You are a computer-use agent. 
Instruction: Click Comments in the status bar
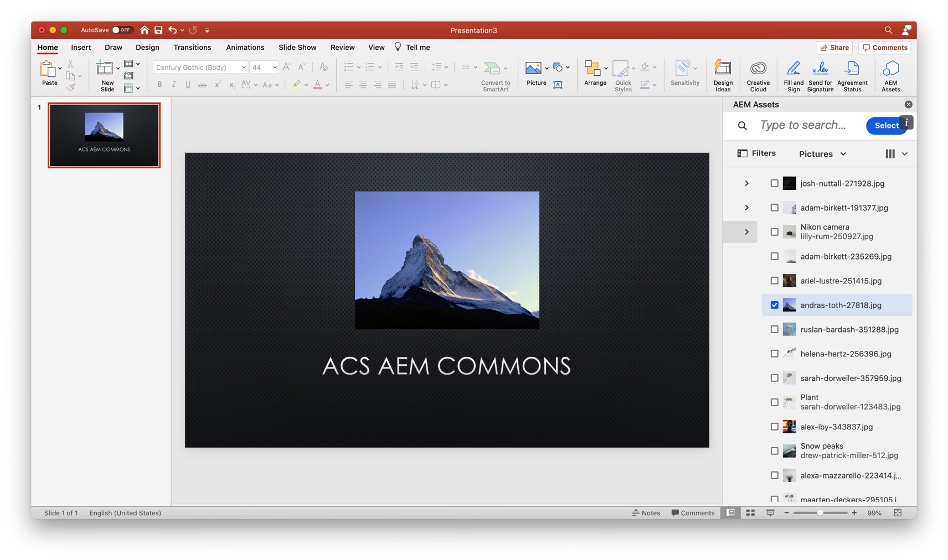click(x=693, y=513)
